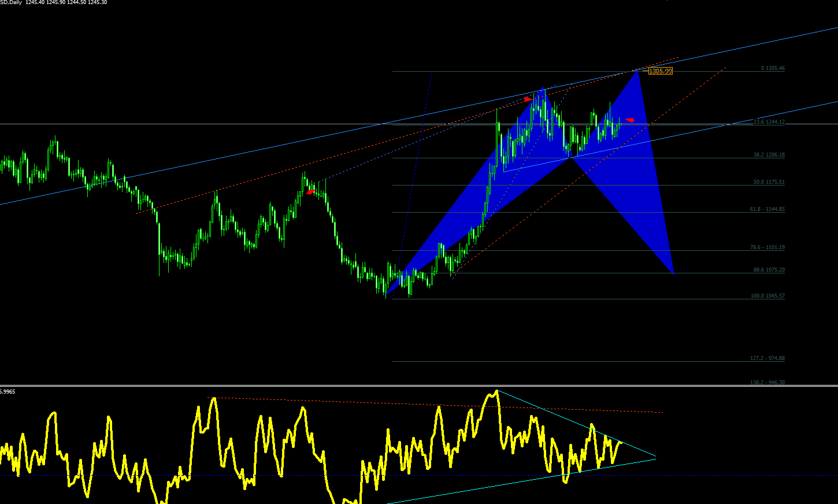The height and width of the screenshot is (504, 838).
Task: Select the "78.6 - 1101.19" Fibonacci label
Action: click(x=767, y=247)
